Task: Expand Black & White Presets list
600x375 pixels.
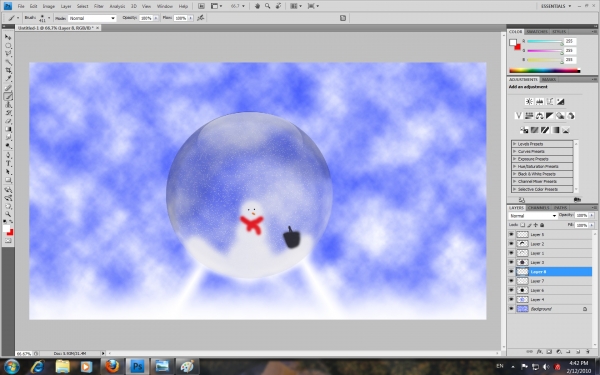Action: (514, 174)
